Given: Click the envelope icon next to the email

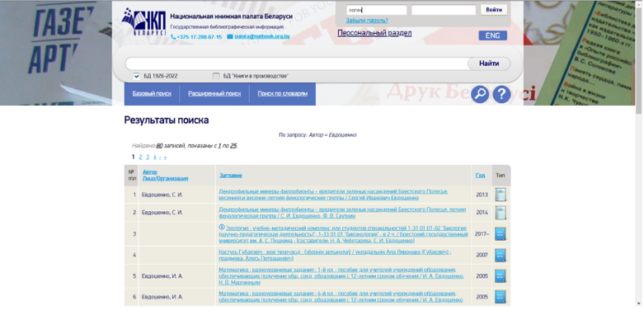Looking at the screenshot, I should (229, 36).
